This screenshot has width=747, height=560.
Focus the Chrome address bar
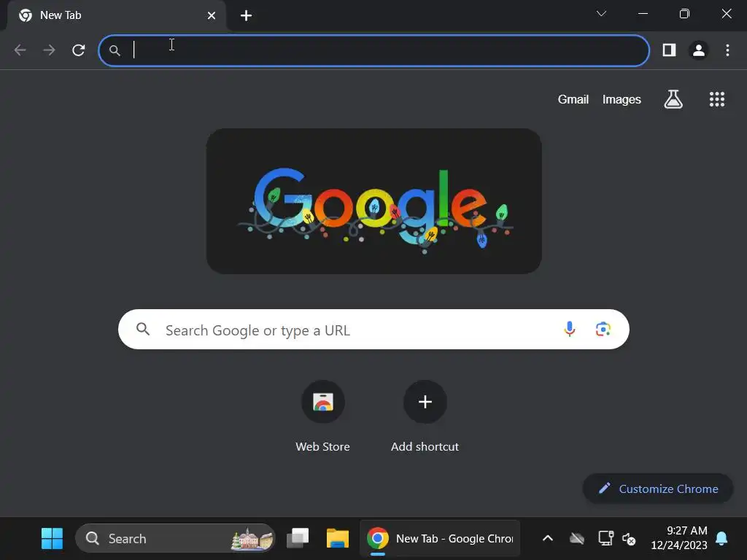point(374,50)
